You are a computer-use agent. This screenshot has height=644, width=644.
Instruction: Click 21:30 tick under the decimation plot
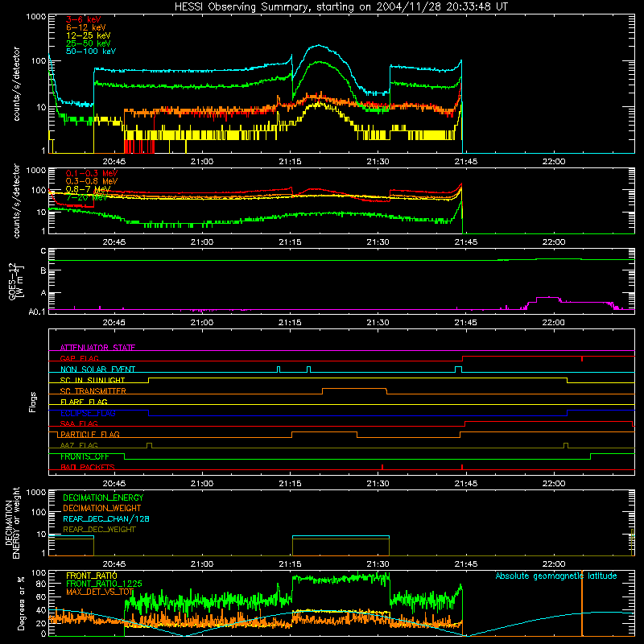(x=378, y=564)
